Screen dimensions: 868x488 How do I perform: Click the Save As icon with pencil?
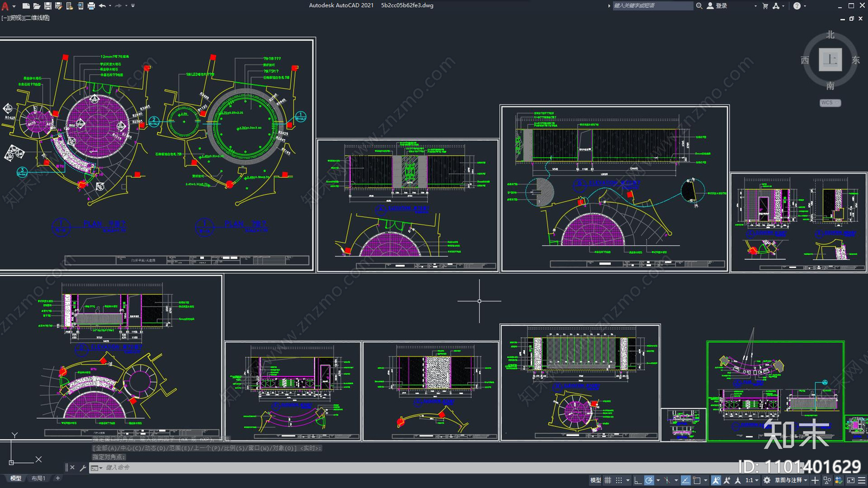point(59,6)
